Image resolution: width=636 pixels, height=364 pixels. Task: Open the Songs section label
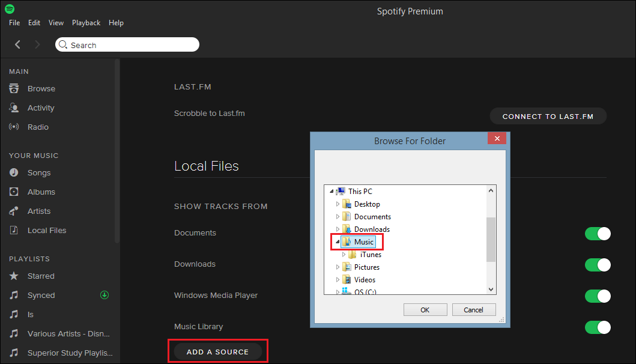coord(39,173)
